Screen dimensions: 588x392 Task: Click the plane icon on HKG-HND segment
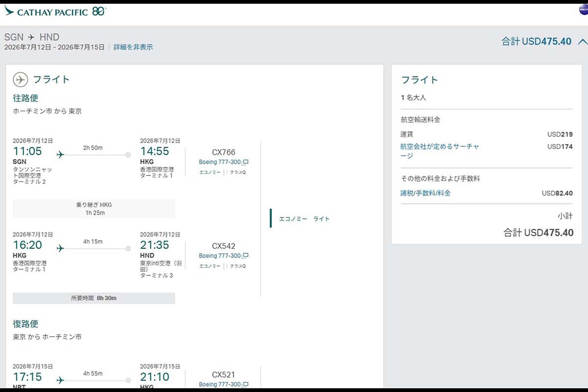(60, 248)
